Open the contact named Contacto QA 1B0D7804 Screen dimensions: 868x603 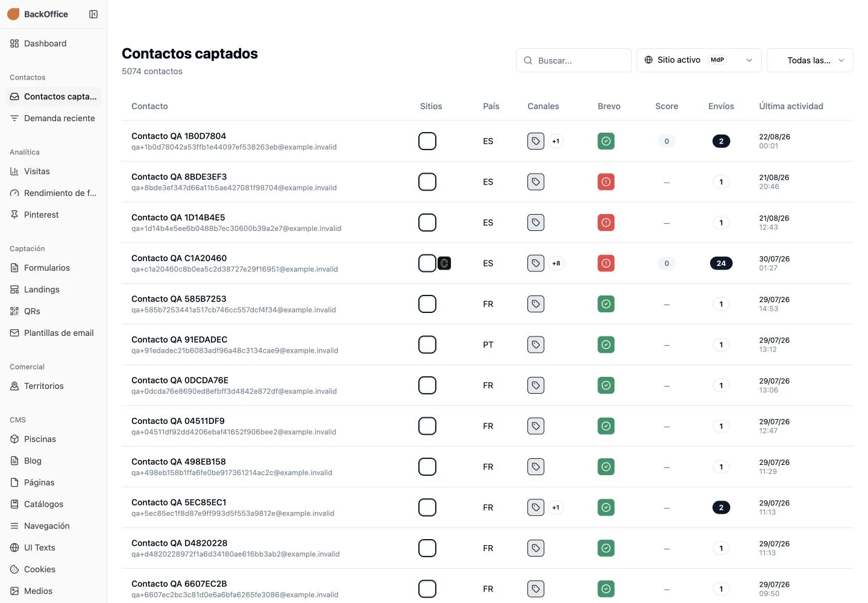(178, 136)
